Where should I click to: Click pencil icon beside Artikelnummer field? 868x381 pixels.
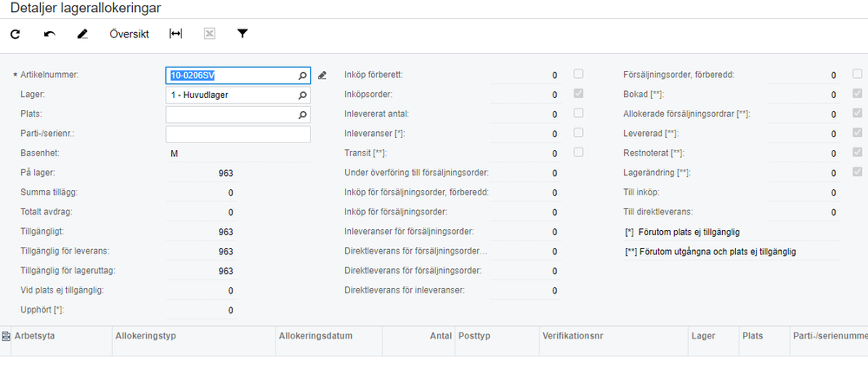[x=322, y=75]
